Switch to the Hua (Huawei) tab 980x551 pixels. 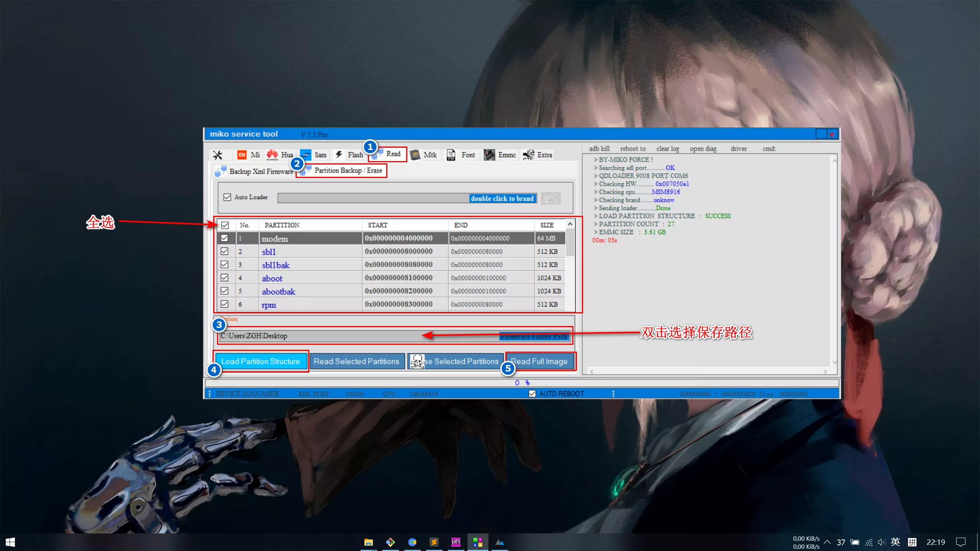pos(280,155)
